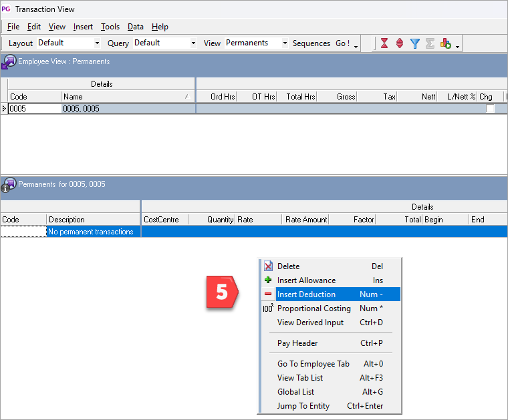Viewport: 508px width, 420px height.
Task: Click the red hourglass icon in toolbar
Action: coord(384,43)
